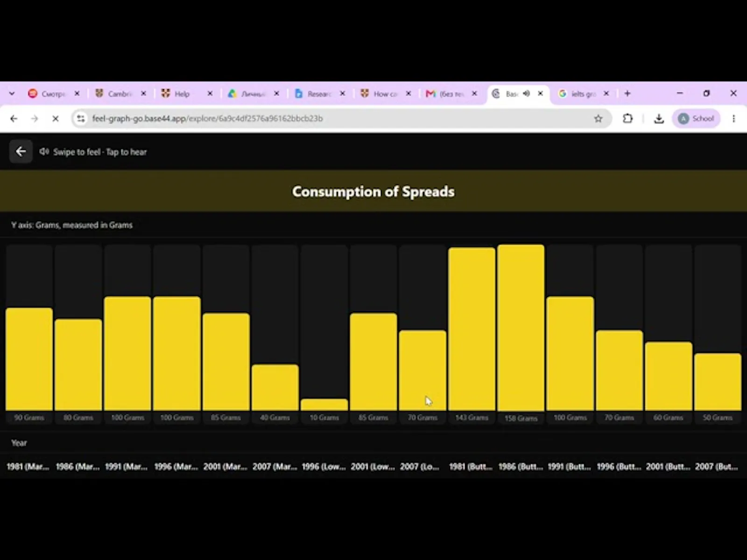
Task: Click the speaker icon beside Swipe to feel
Action: tap(44, 151)
